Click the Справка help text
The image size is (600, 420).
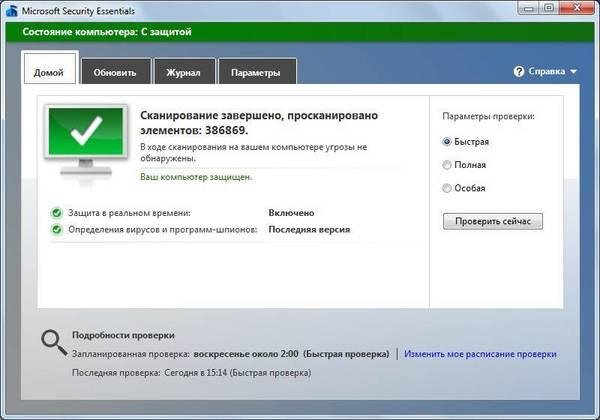[547, 72]
